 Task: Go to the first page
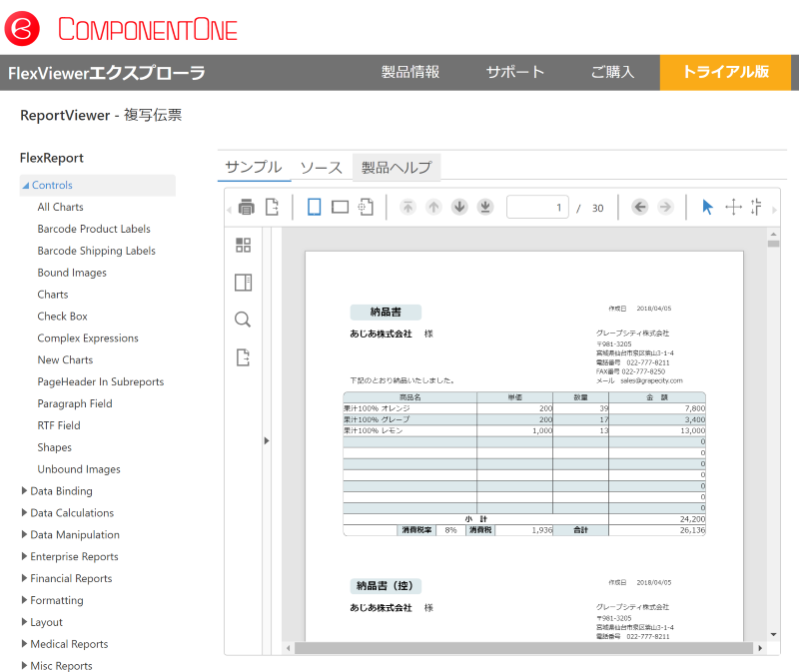pos(407,207)
